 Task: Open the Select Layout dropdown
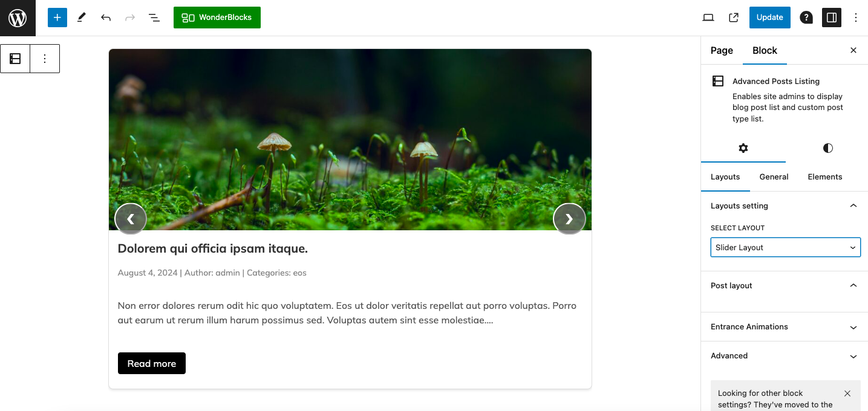(785, 247)
